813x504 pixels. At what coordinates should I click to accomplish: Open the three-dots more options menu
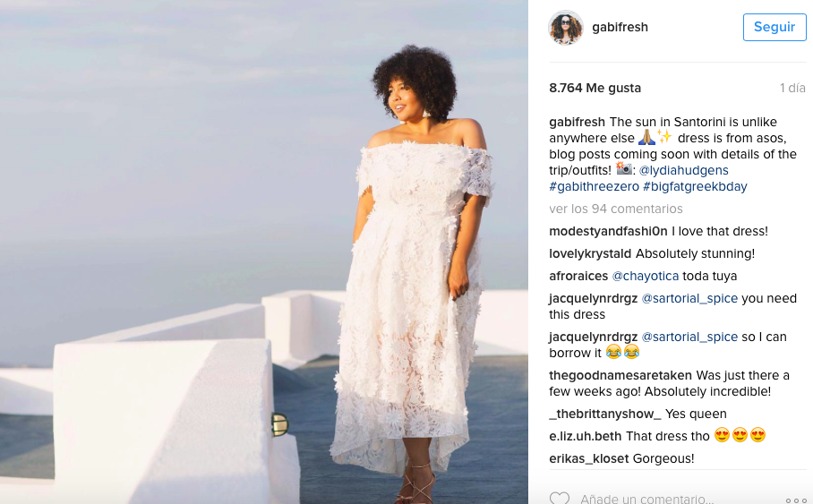tap(796, 500)
